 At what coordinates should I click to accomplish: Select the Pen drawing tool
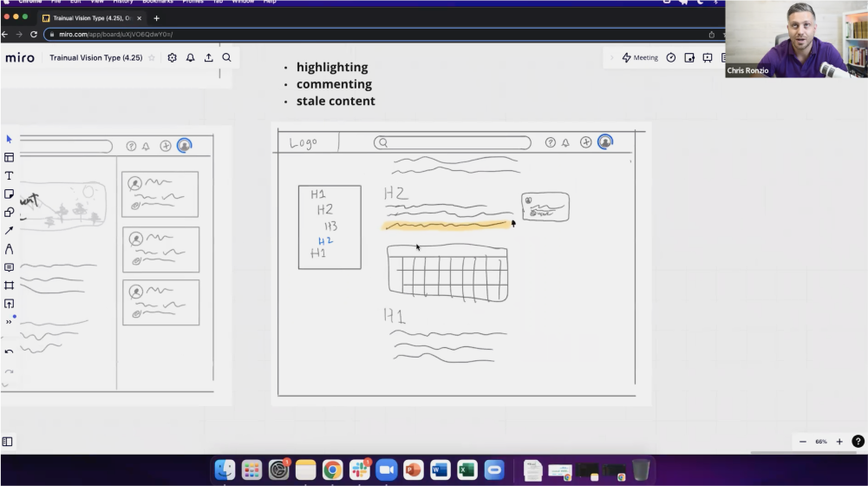click(x=9, y=249)
